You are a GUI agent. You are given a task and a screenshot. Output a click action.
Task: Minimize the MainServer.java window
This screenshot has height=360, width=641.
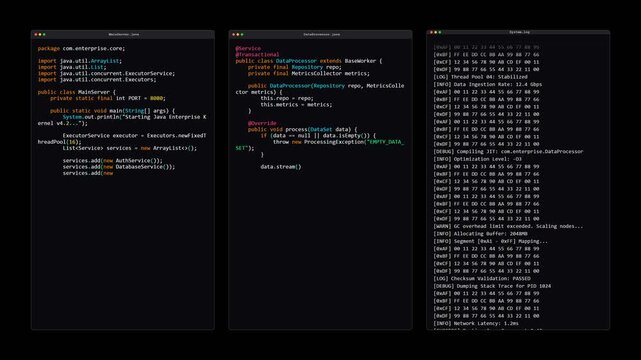tap(40, 34)
